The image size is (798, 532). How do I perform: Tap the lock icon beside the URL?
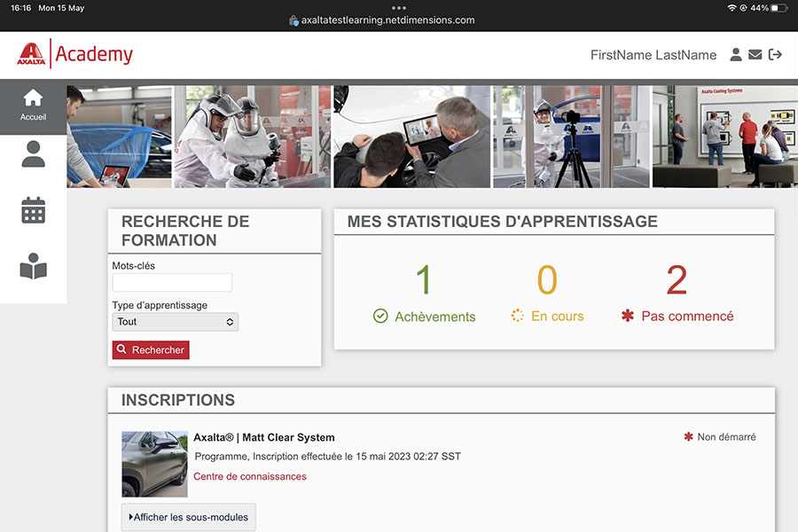[x=293, y=20]
